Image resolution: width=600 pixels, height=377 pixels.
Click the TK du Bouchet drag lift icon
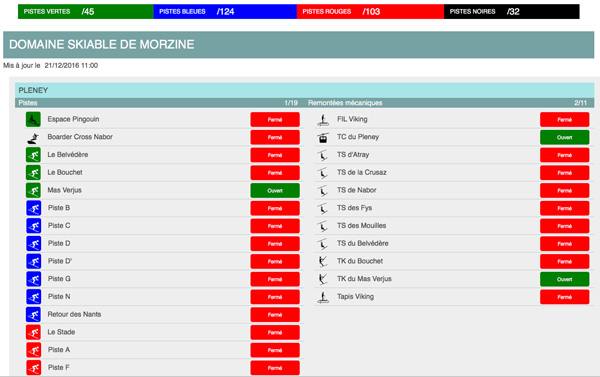(x=323, y=261)
